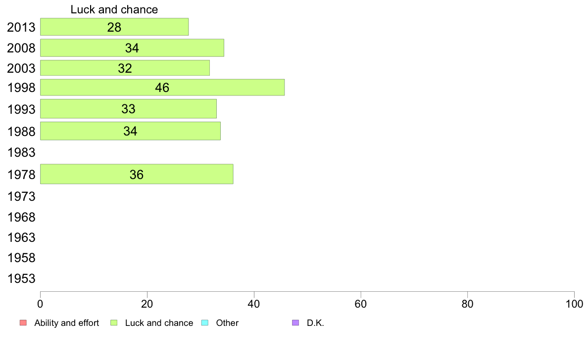Click the cyan Other legend swatch
Viewport: 588px width, 364px height.
pos(205,323)
